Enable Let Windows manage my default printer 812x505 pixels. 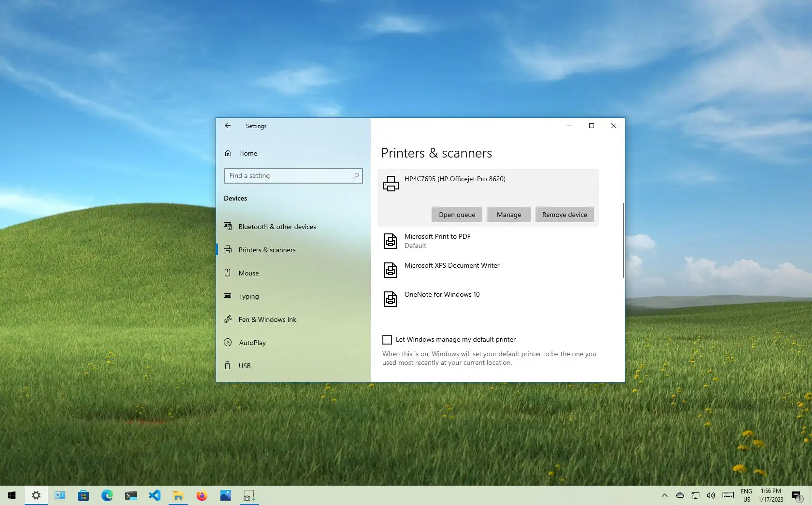point(387,339)
